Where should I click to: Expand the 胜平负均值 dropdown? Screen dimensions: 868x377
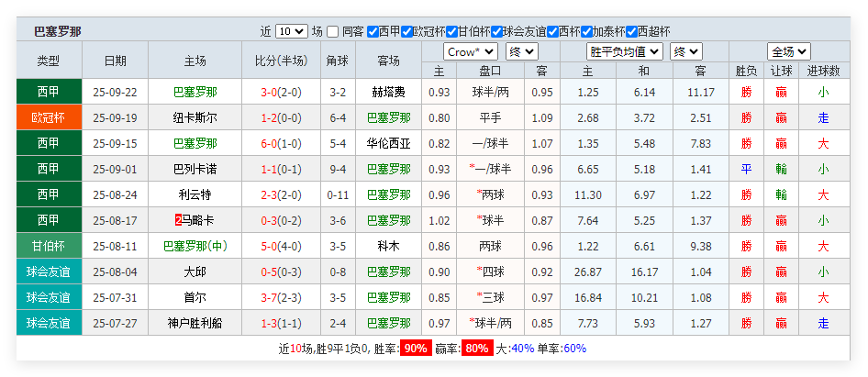624,51
